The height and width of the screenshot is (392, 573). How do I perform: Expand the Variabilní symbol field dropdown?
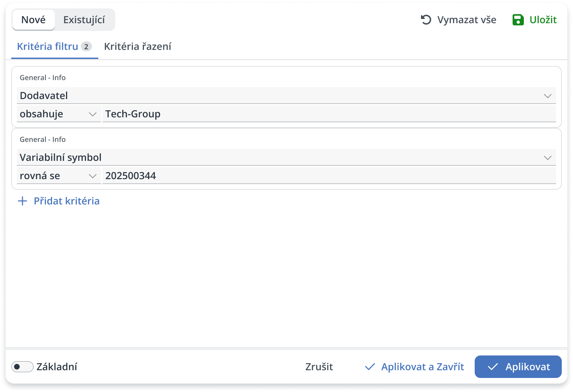point(547,157)
